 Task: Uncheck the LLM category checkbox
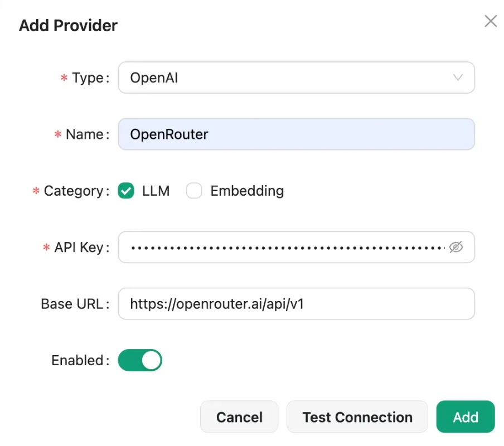point(126,191)
